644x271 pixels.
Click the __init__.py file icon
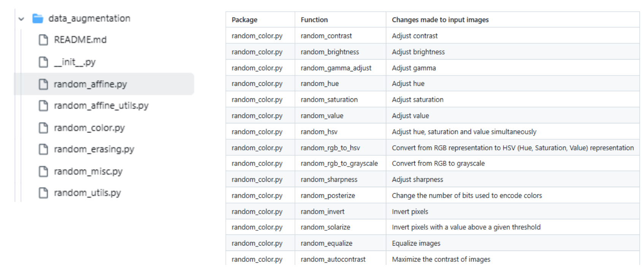click(43, 62)
